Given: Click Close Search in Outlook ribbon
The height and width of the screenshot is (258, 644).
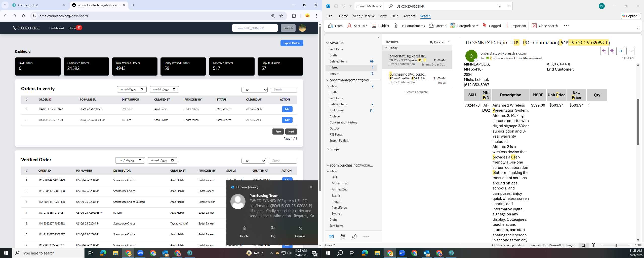Looking at the screenshot, I should click(545, 26).
